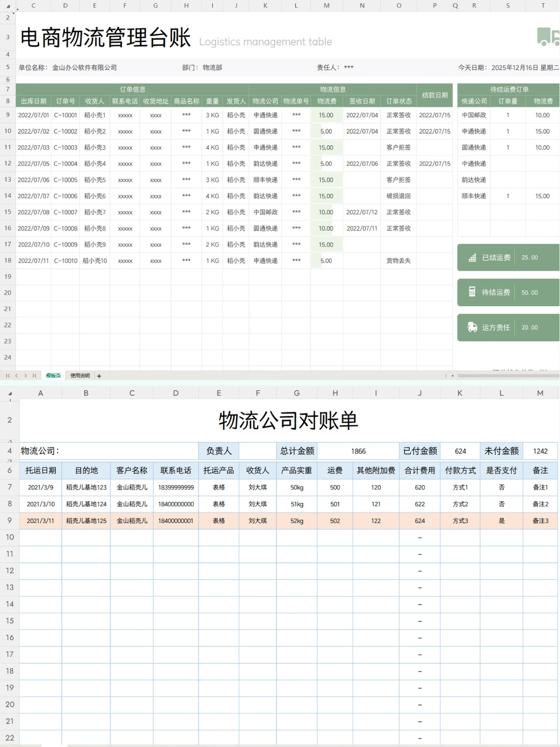Jump to first sheet with the |< icon
This screenshot has width=560, height=747.
pos(7,375)
